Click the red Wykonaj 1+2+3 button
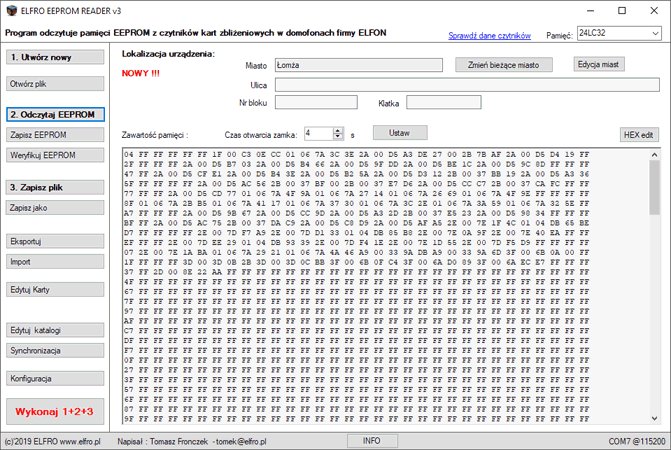This screenshot has height=450, width=671. pyautogui.click(x=55, y=412)
